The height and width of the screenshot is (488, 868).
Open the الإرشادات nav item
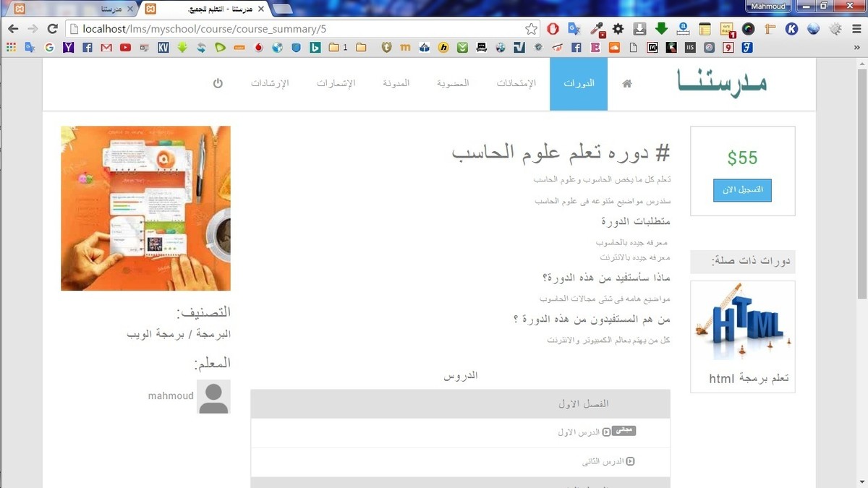270,84
